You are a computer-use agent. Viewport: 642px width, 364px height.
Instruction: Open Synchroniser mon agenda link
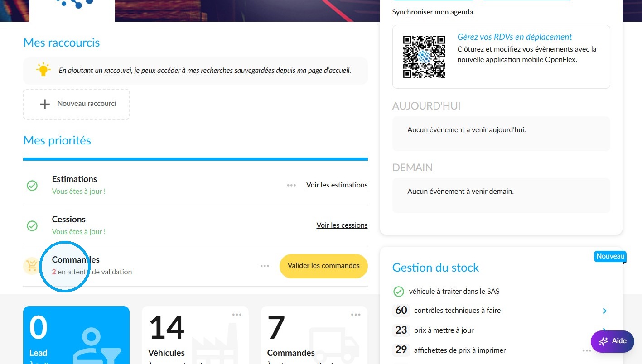(433, 12)
